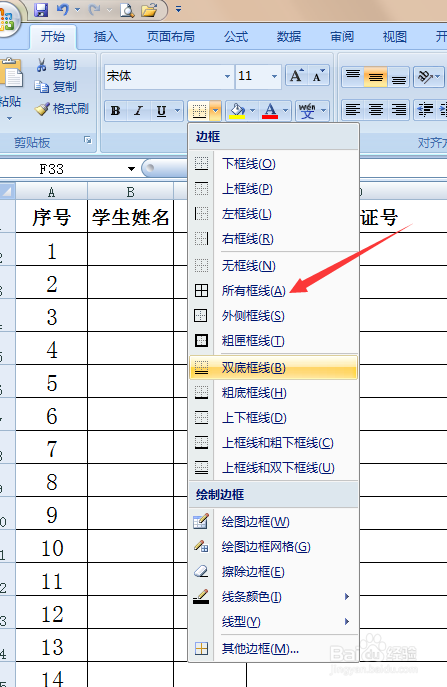Open Print Preview from quick access toolbar
Viewport: 447px width, 687px height.
127,9
